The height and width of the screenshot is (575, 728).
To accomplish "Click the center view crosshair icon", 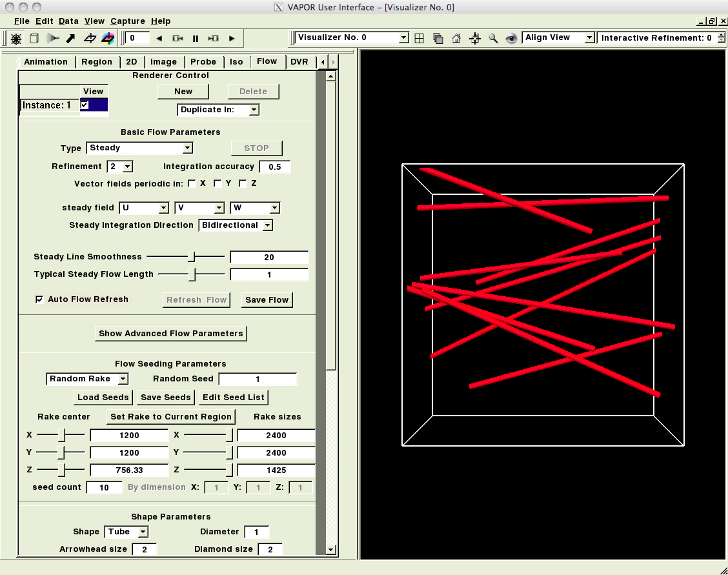I will tap(474, 39).
